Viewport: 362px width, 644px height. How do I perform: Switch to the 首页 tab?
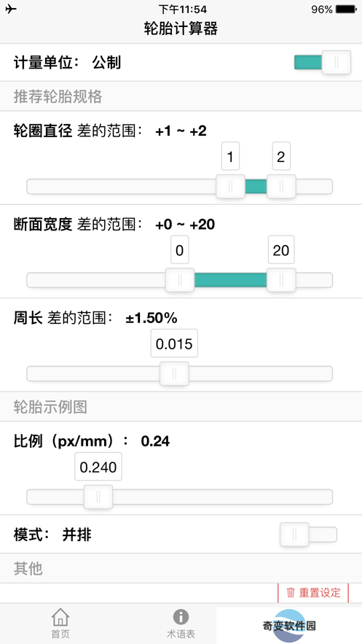[60, 624]
